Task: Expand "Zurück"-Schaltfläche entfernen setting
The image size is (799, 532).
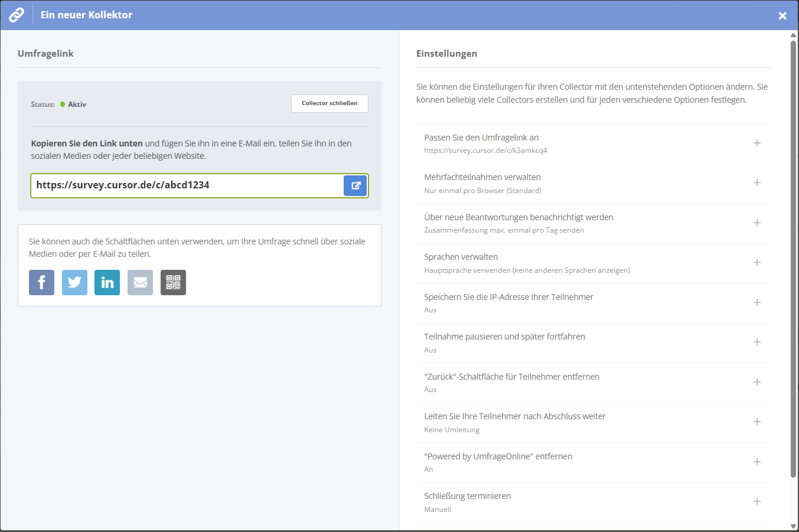Action: [x=756, y=383]
